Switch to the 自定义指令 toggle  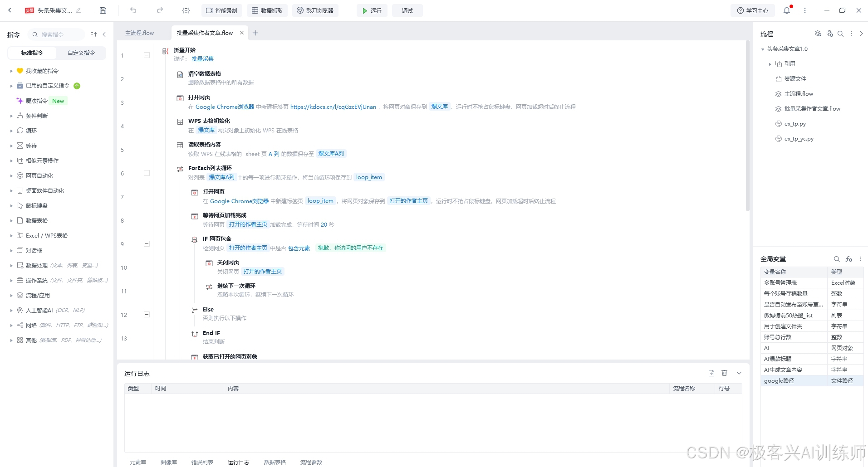[80, 53]
